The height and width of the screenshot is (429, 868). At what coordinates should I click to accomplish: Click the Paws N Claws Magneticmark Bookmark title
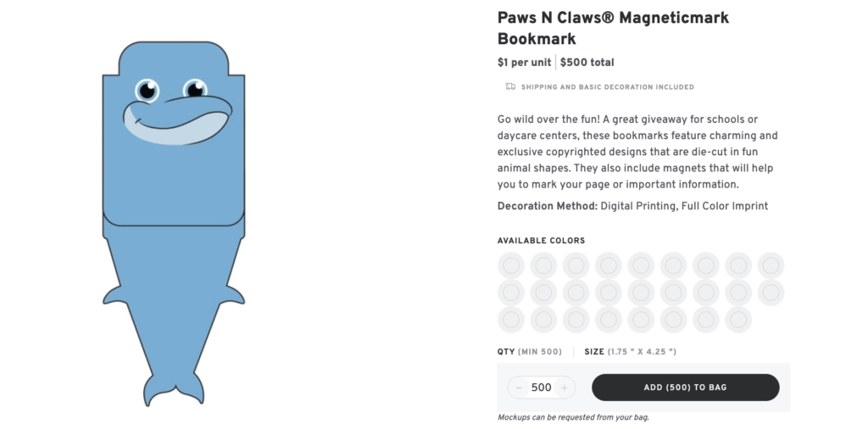point(613,28)
